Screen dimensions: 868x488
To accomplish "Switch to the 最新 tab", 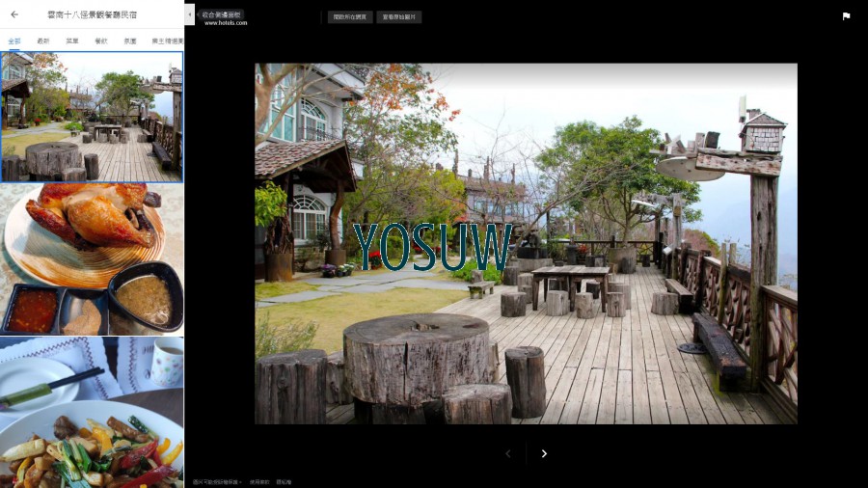I will tap(42, 41).
